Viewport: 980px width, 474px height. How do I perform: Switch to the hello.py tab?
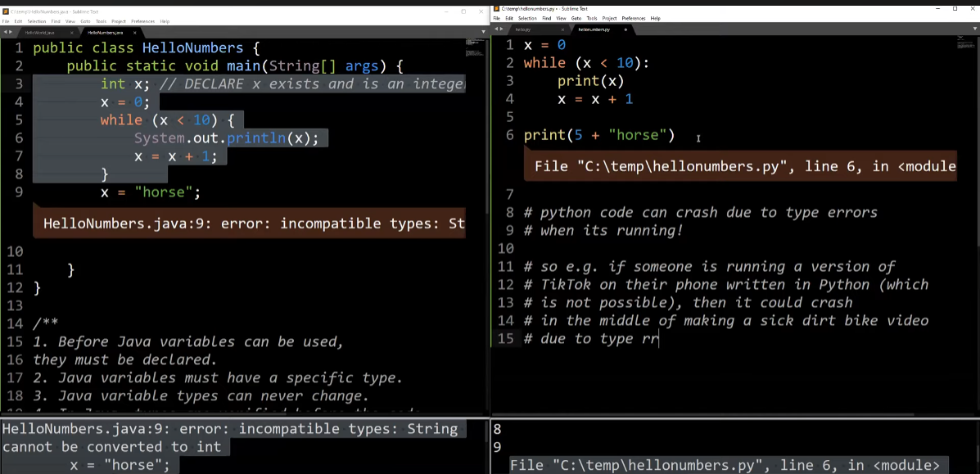point(522,29)
